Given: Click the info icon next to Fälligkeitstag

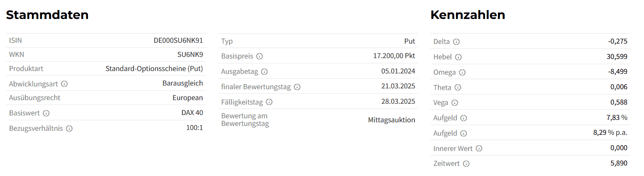Looking at the screenshot, I should (269, 103).
